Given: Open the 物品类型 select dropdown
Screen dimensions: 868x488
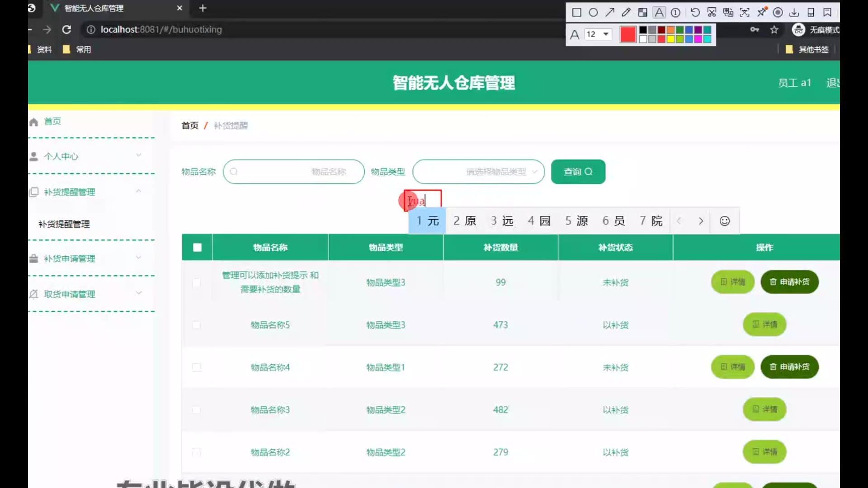Looking at the screenshot, I should pyautogui.click(x=478, y=172).
